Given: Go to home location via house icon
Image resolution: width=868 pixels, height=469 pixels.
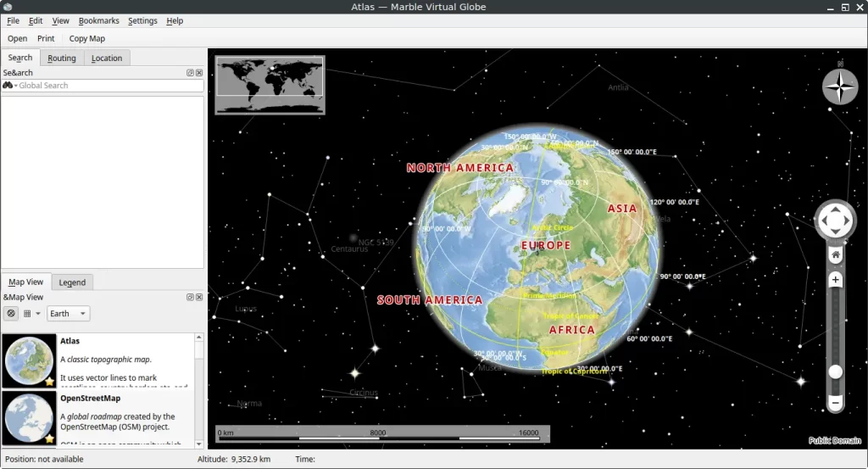Looking at the screenshot, I should [x=835, y=254].
